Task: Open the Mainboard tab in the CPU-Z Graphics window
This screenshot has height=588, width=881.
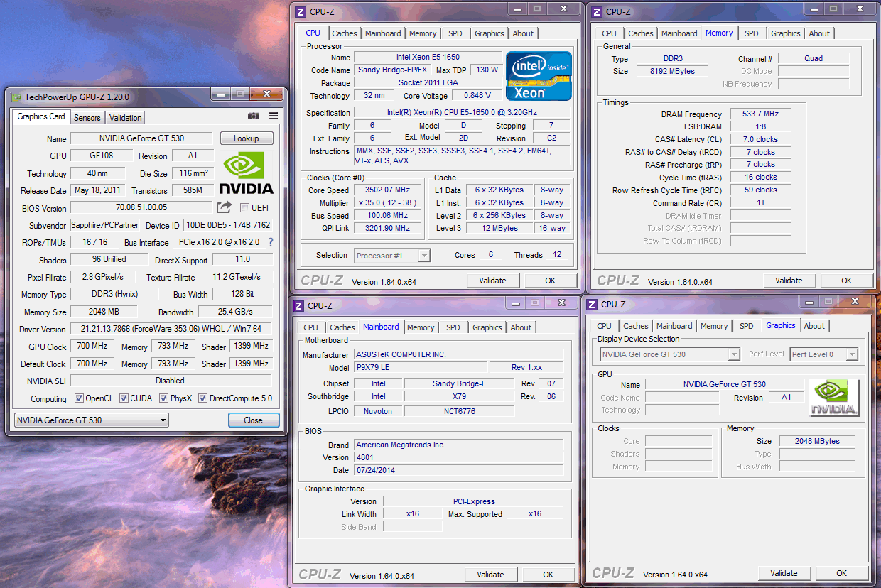Action: point(674,326)
